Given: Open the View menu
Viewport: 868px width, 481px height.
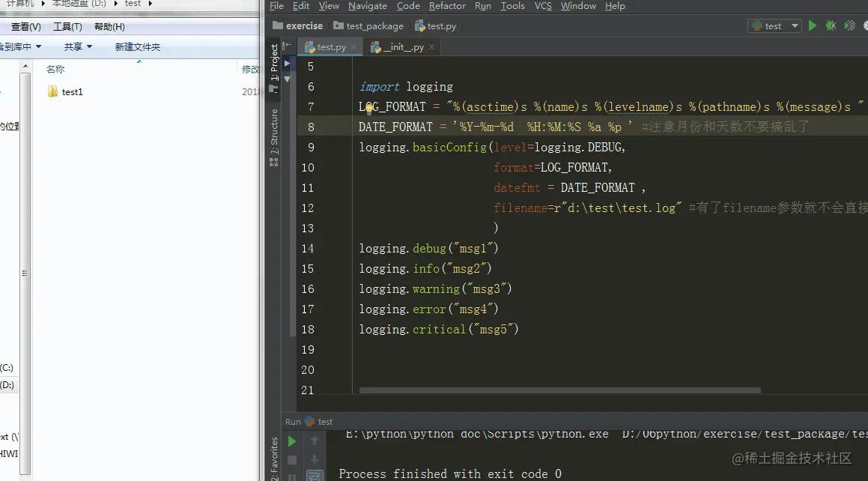Looking at the screenshot, I should 329,6.
